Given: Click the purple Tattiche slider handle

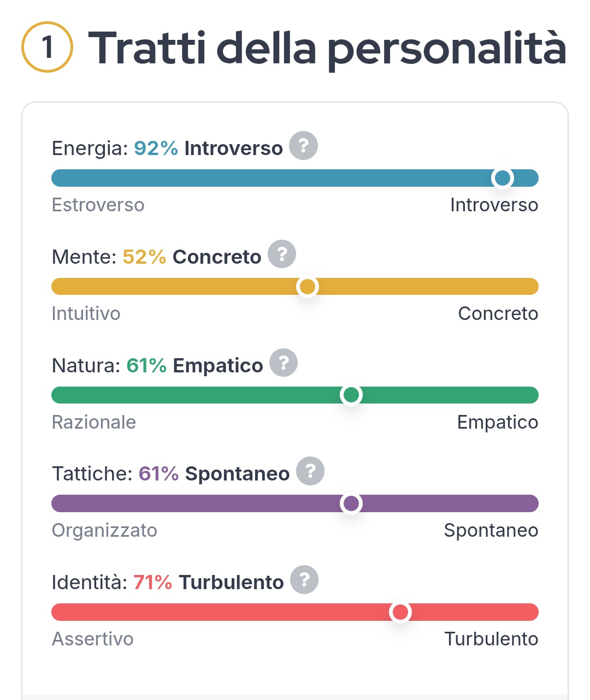Looking at the screenshot, I should pos(351,503).
